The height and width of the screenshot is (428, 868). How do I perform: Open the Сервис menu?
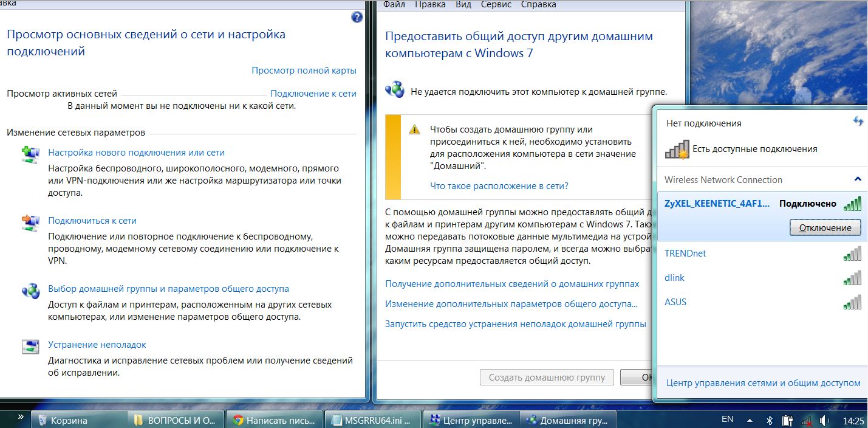[496, 4]
